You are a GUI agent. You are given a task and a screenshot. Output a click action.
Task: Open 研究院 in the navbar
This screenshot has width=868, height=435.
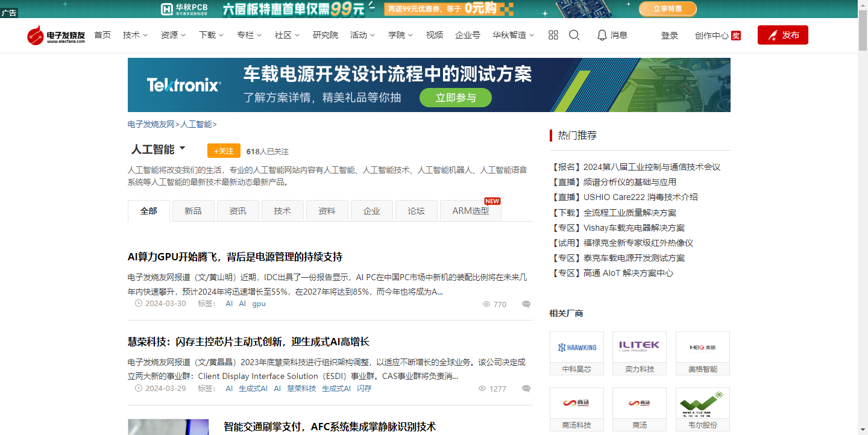click(x=325, y=35)
